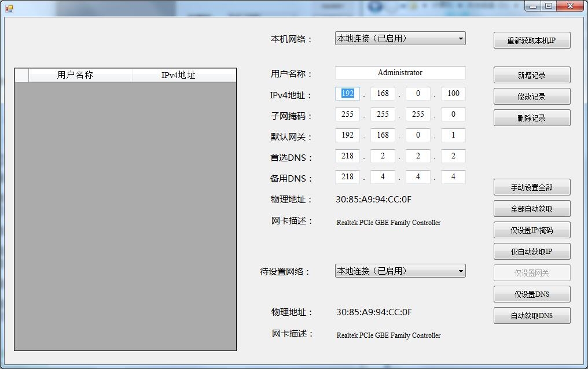Image resolution: width=588 pixels, height=369 pixels.
Task: Focus the 用户名称 Administrator text field
Action: click(400, 73)
